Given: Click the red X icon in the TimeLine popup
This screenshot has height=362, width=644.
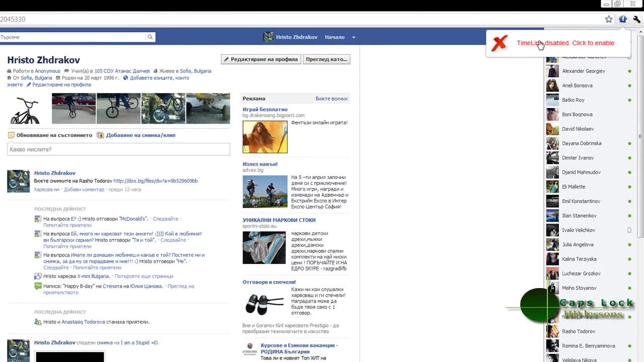Looking at the screenshot, I should click(x=499, y=43).
